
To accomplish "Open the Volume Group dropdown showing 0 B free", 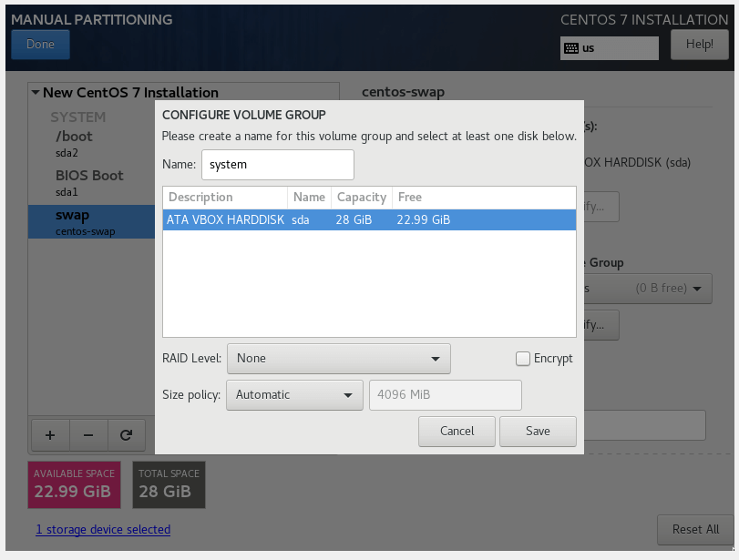I will pyautogui.click(x=648, y=289).
